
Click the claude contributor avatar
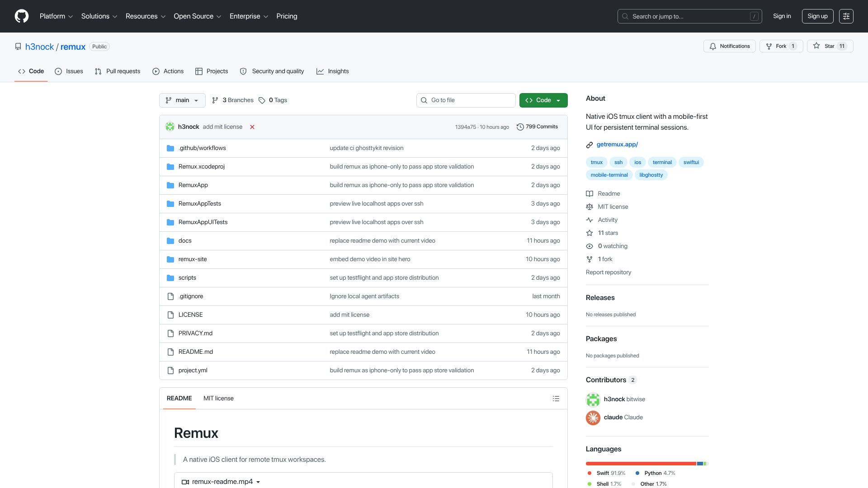click(x=593, y=418)
